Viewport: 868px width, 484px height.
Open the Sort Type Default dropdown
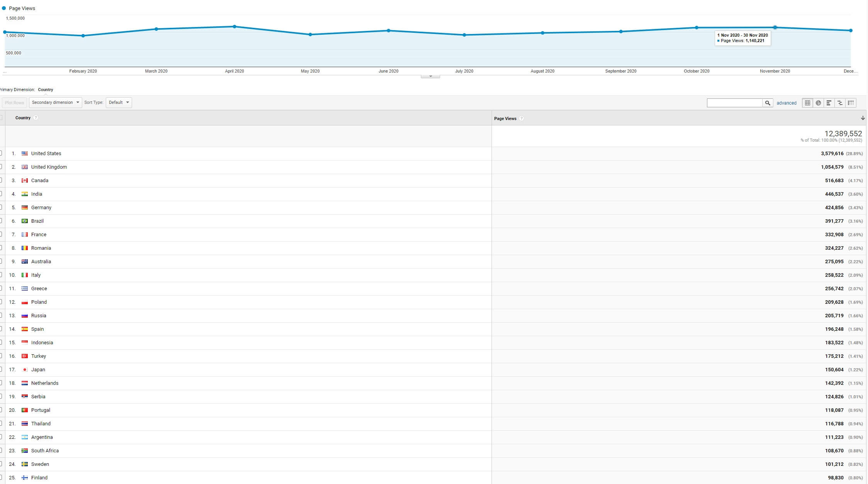coord(119,102)
